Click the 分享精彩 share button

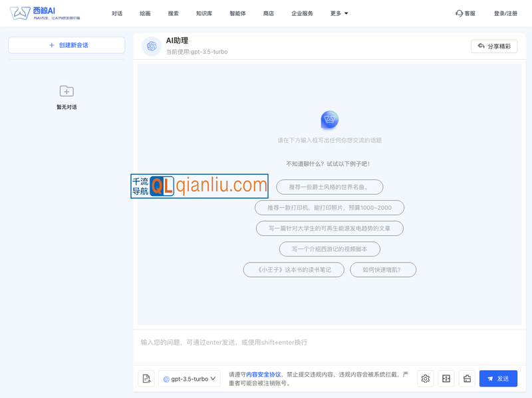[494, 47]
